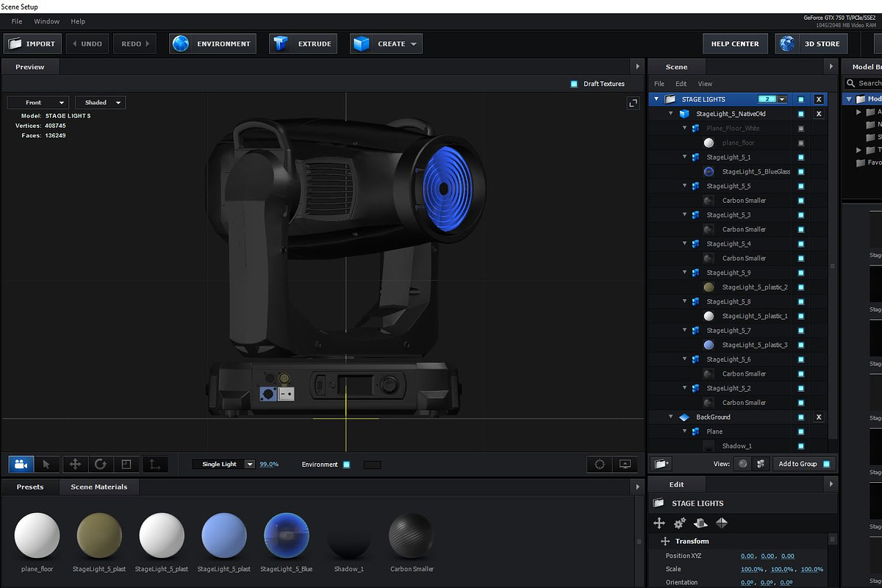Open the cube-on-plane icon in Edit panel
The width and height of the screenshot is (882, 588).
(700, 523)
